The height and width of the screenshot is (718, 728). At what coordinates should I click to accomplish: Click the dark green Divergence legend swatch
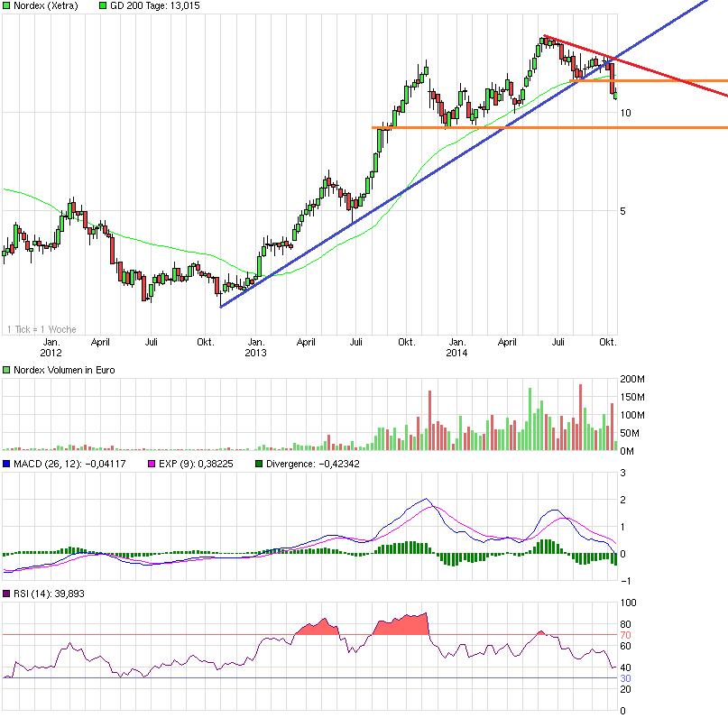point(259,464)
